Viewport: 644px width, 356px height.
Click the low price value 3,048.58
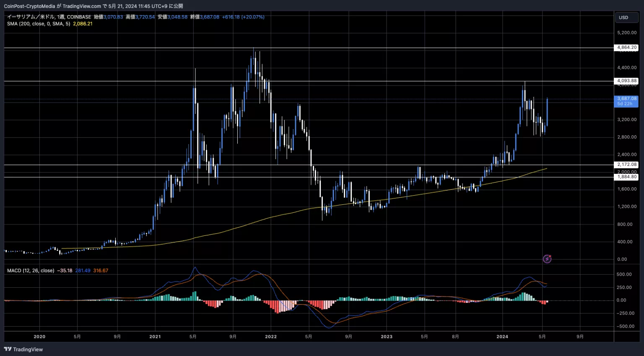coord(177,17)
